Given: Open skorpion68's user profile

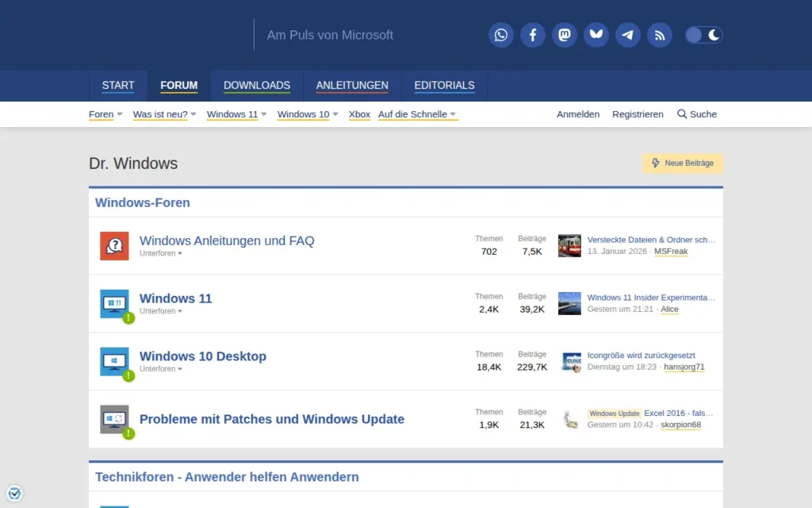Looking at the screenshot, I should pos(680,425).
